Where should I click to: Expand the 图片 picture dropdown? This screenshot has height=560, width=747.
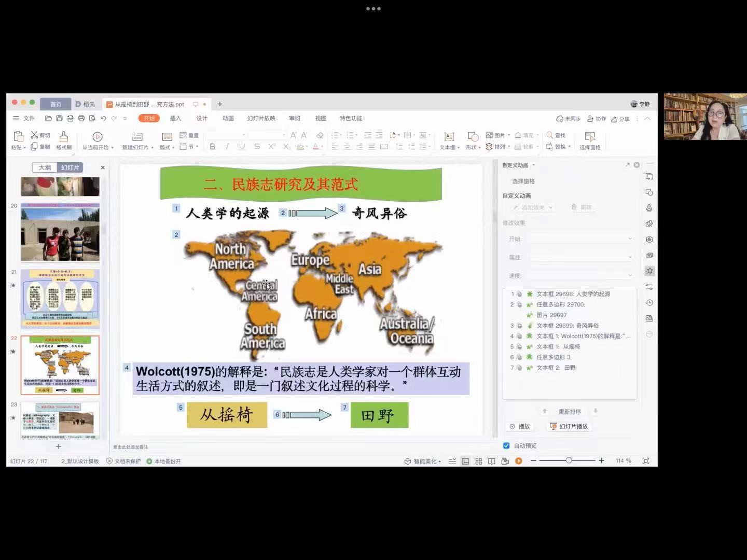tap(509, 135)
